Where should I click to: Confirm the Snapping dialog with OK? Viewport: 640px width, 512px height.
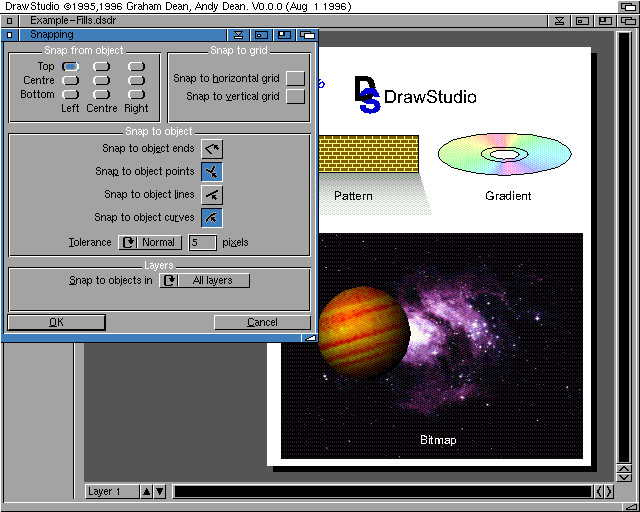pyautogui.click(x=56, y=322)
